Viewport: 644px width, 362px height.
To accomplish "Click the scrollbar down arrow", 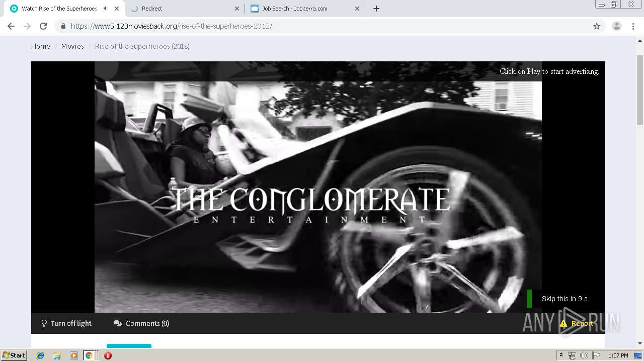I will tap(640, 343).
